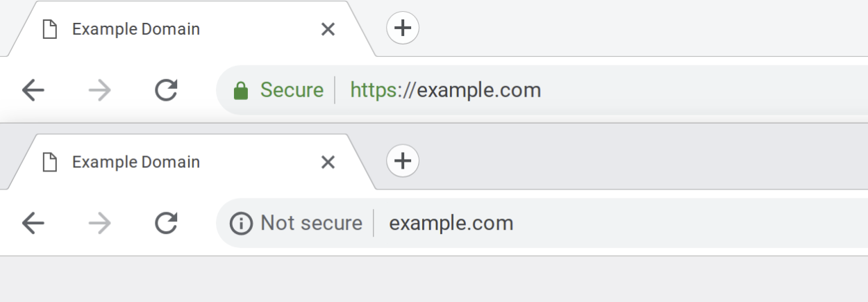Click the green padlock icon

click(x=241, y=91)
